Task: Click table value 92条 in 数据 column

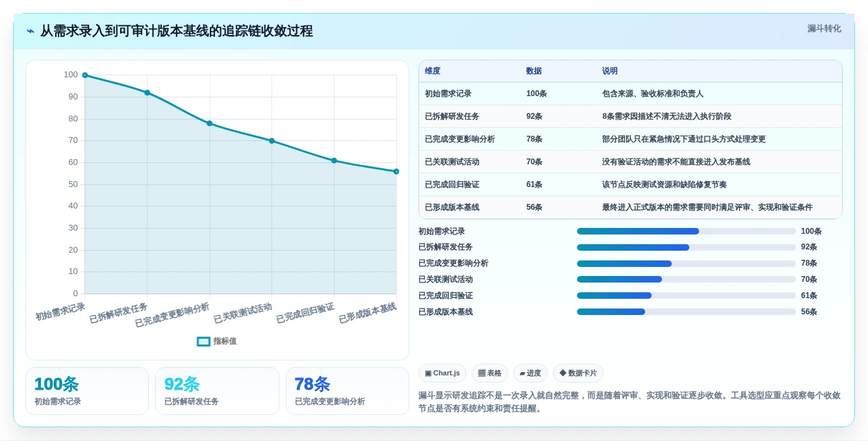Action: coord(534,116)
